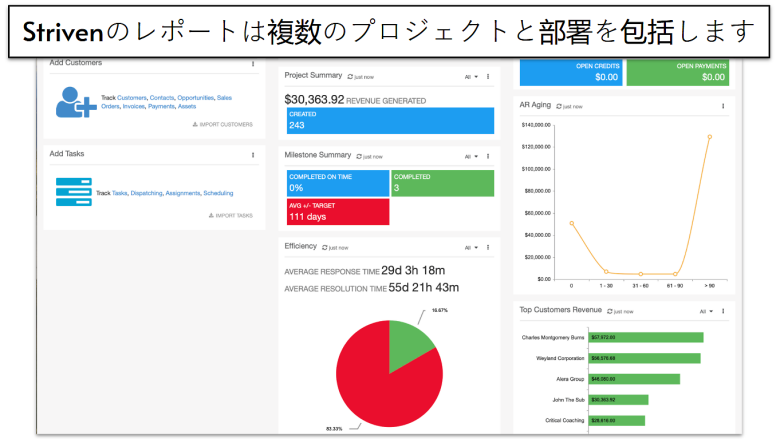Image resolution: width=780 pixels, height=439 pixels.
Task: Refresh the Milestone Summary widget
Action: coord(359,157)
